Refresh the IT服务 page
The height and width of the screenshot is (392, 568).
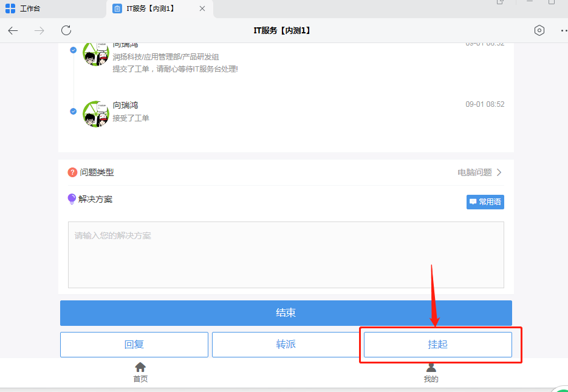pyautogui.click(x=66, y=30)
